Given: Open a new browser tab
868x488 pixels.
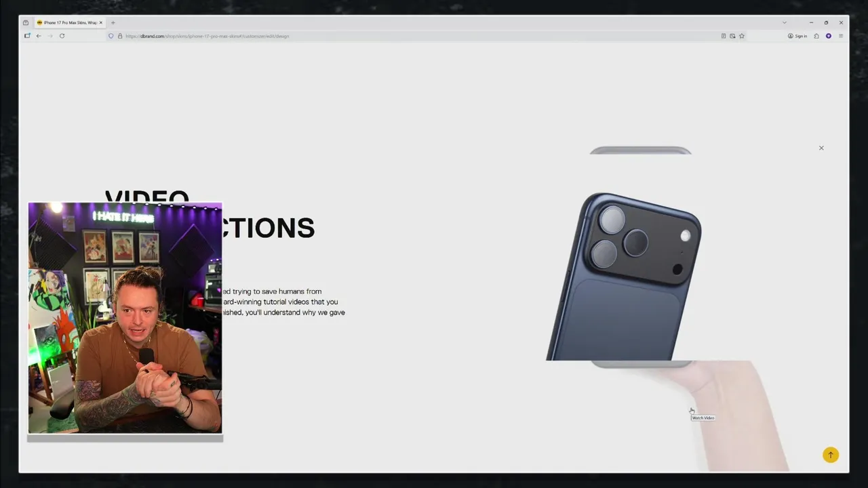Looking at the screenshot, I should [113, 22].
